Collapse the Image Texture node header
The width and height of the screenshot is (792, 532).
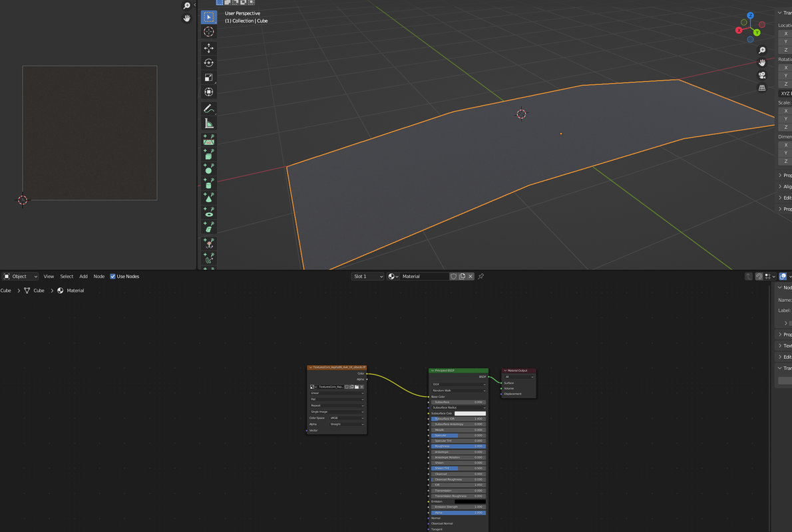pos(310,368)
